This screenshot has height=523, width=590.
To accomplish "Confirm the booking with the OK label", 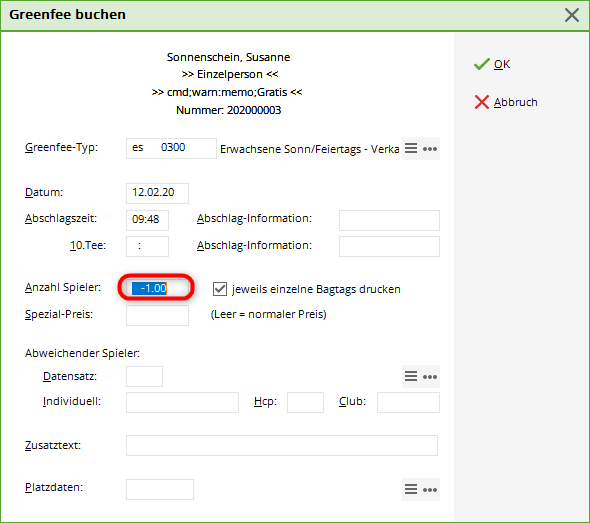I will pos(502,64).
